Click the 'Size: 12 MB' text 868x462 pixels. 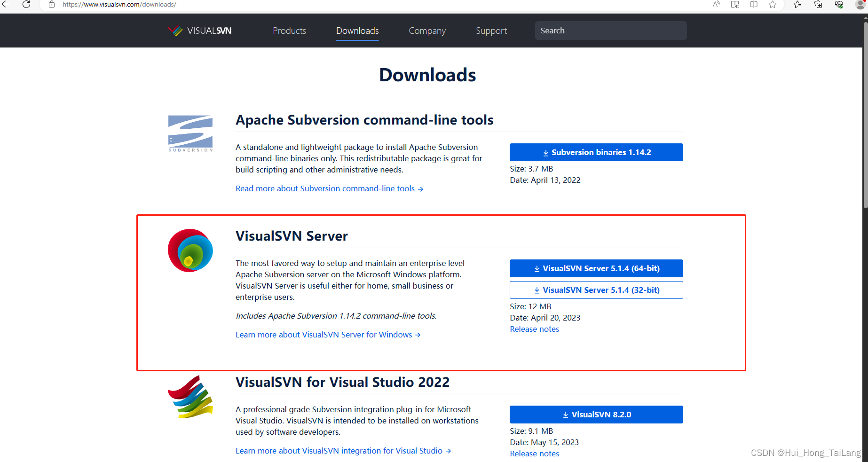530,306
